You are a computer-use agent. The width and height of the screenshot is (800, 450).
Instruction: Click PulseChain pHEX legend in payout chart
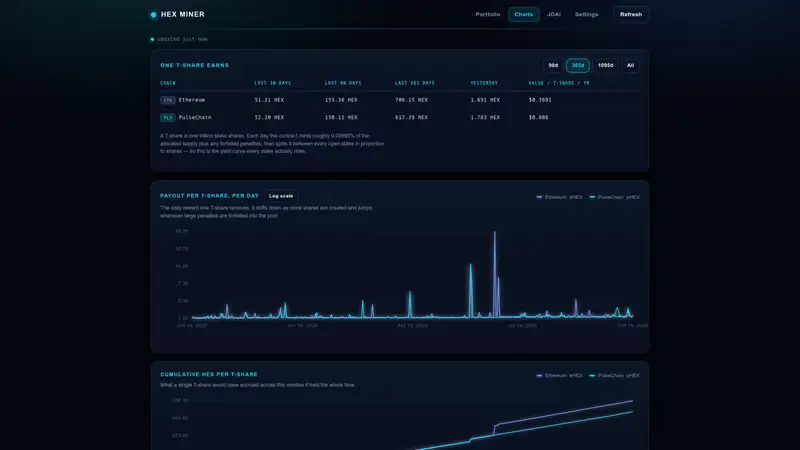point(614,197)
